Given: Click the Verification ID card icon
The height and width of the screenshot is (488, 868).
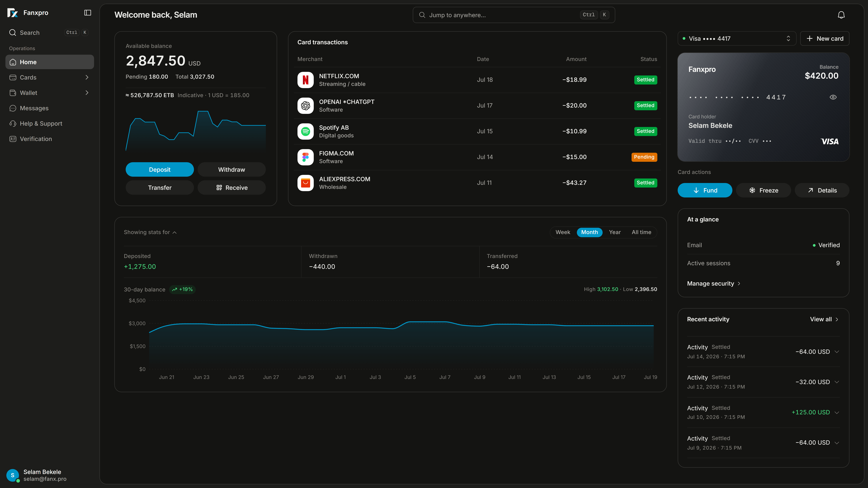Looking at the screenshot, I should pos(13,139).
